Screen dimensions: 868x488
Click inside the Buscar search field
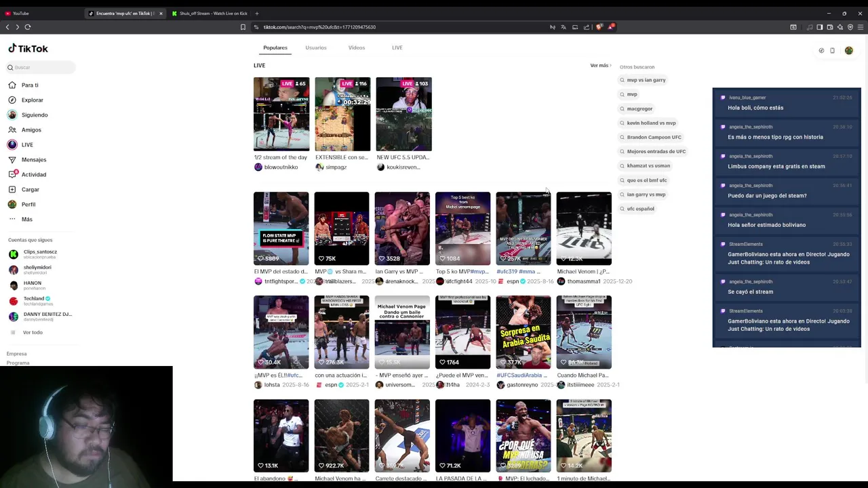[41, 67]
